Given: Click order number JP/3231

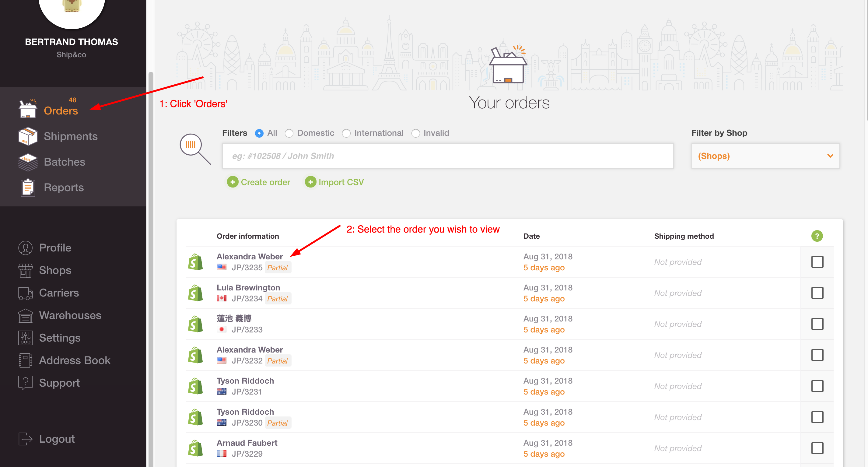Looking at the screenshot, I should (x=247, y=392).
